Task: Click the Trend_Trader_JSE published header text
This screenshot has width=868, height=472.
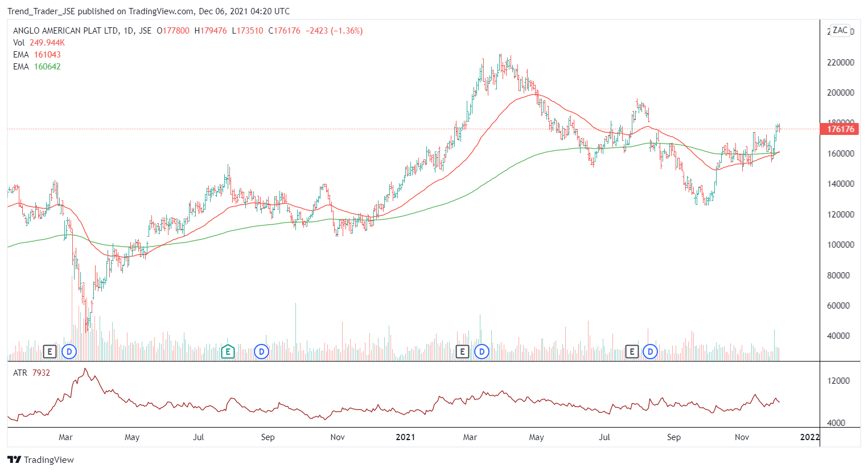Action: [149, 11]
